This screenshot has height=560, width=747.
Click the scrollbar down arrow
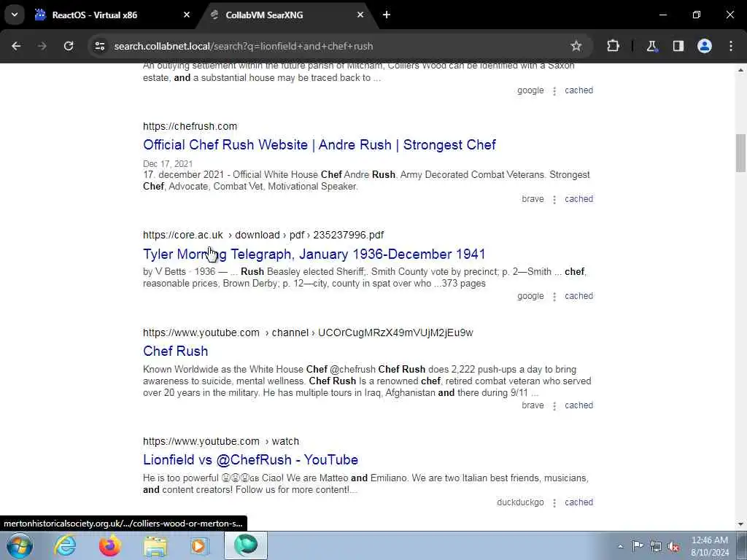tap(740, 524)
